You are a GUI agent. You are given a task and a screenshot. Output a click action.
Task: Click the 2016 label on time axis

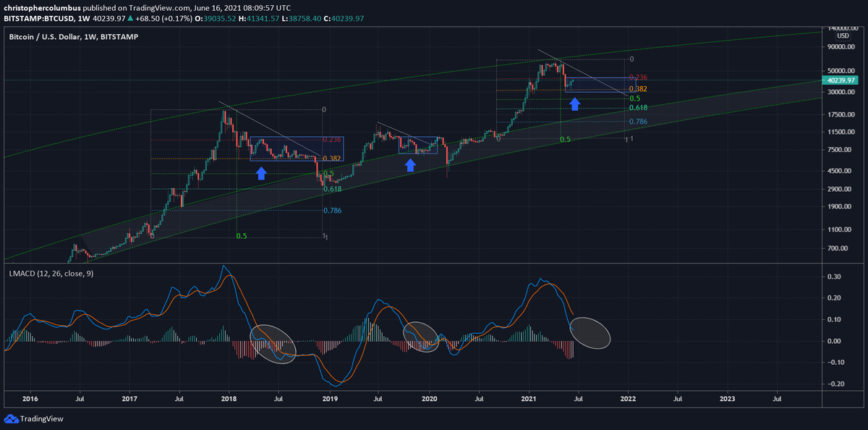click(x=30, y=398)
